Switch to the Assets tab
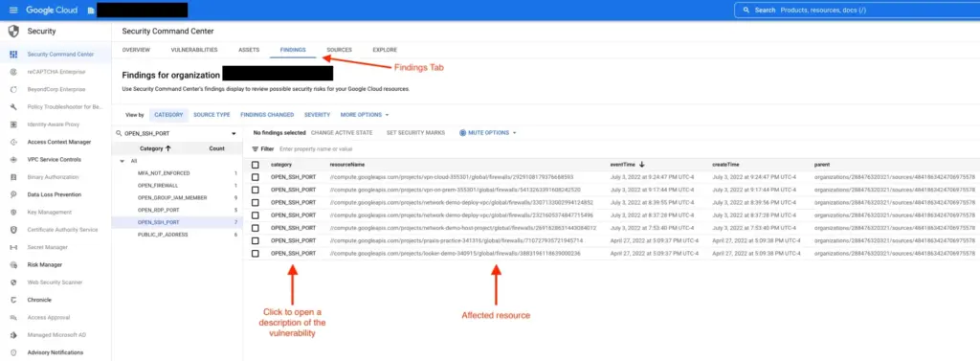 pos(249,50)
